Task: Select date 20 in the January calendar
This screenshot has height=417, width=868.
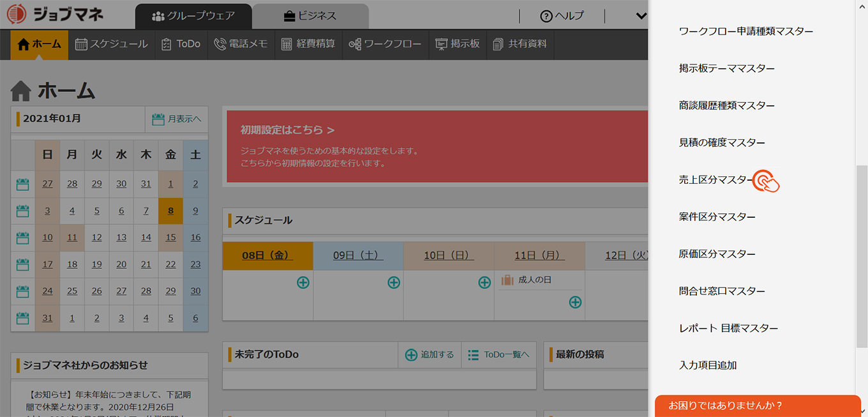Action: point(121,264)
